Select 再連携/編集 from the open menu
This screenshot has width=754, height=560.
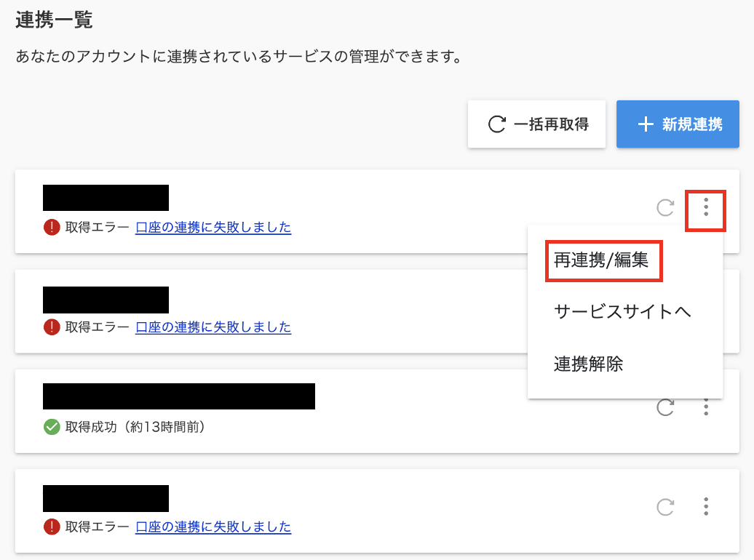click(x=601, y=260)
